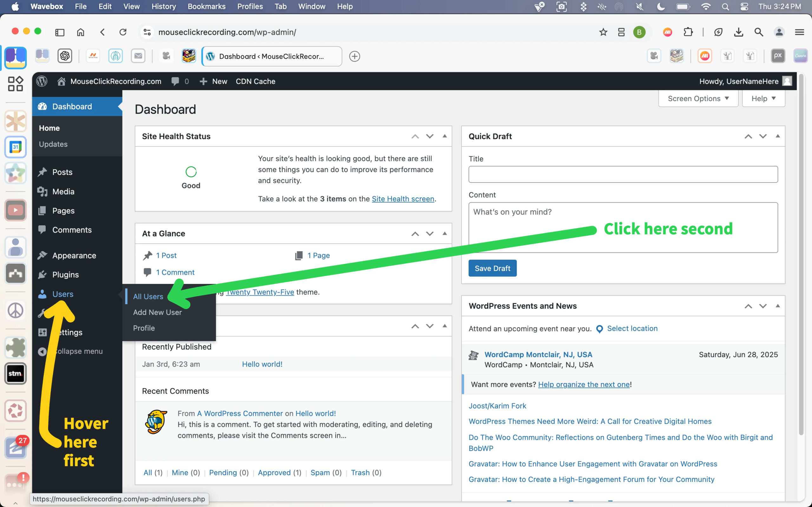The height and width of the screenshot is (507, 812).
Task: Select All Users in the Users submenu
Action: coord(148,296)
